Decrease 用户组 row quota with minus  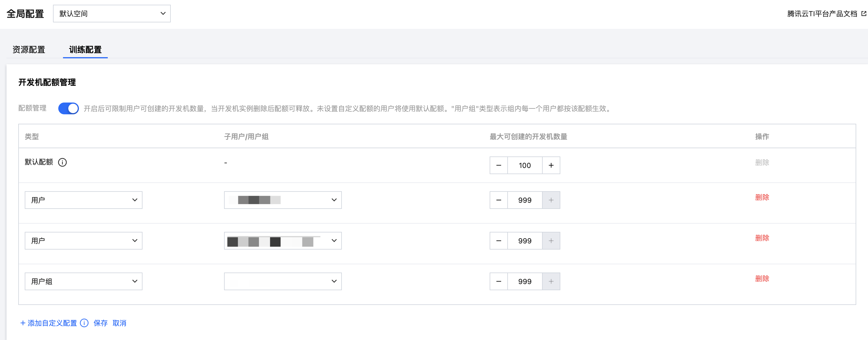coord(499,281)
